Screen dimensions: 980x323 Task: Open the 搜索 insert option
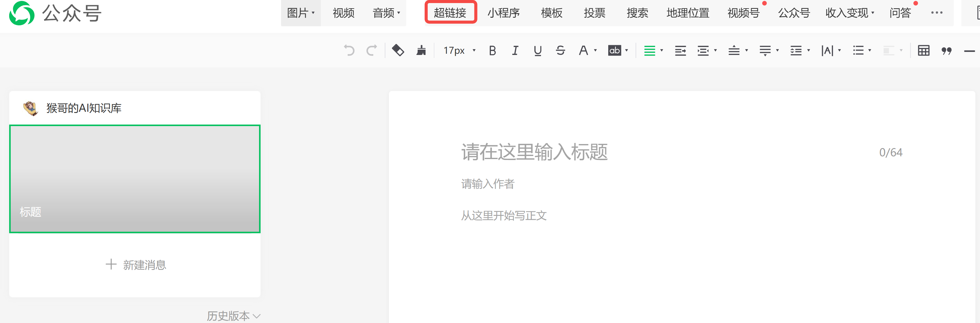[x=638, y=13]
